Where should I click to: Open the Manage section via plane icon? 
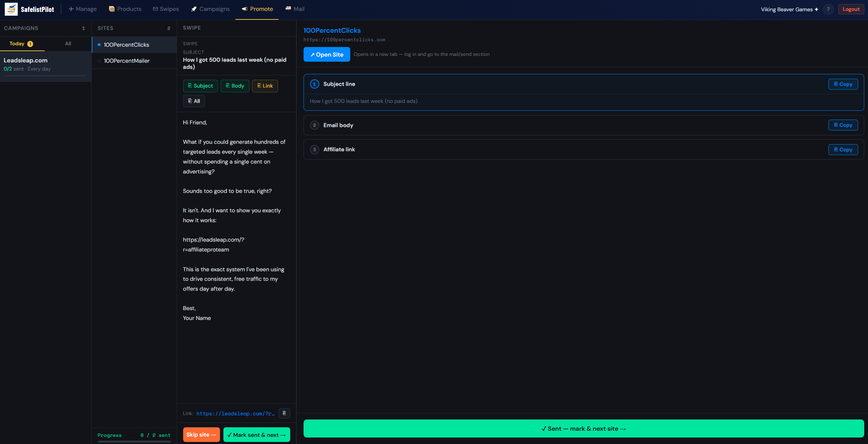tap(72, 9)
